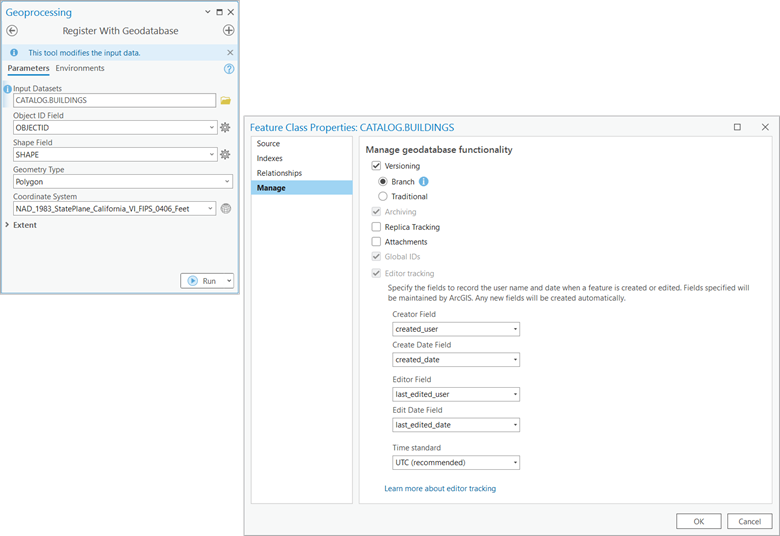Click the Input Datasets text field
Screen dimensions: 780x536
[114, 101]
